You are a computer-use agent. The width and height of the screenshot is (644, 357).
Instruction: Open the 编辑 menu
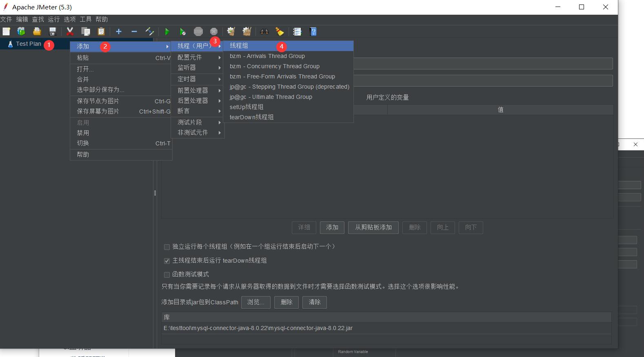click(x=22, y=19)
